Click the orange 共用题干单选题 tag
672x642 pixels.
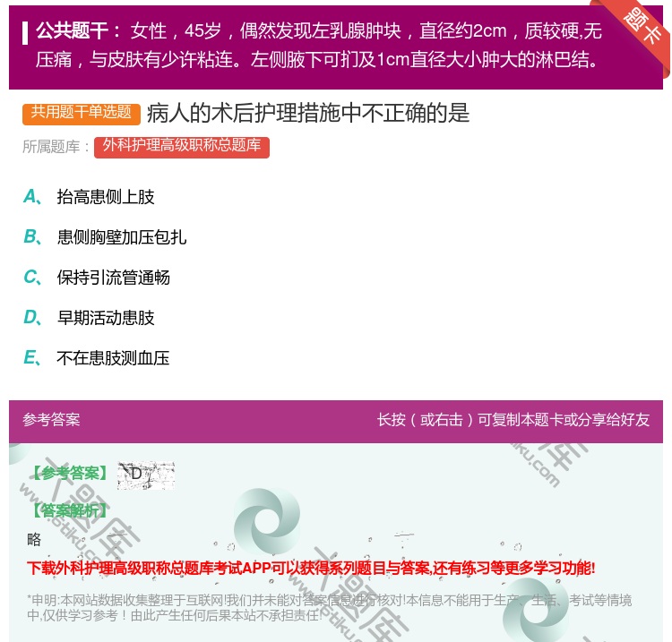tap(82, 113)
